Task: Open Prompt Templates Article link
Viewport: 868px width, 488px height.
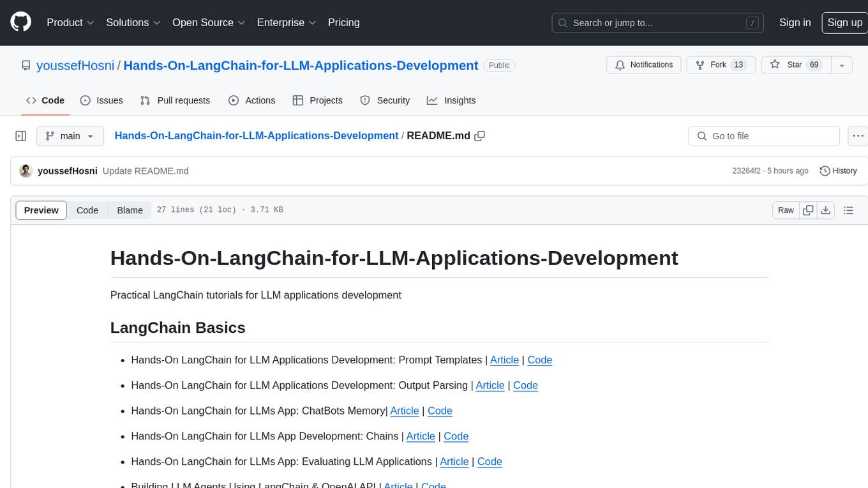Action: 504,360
